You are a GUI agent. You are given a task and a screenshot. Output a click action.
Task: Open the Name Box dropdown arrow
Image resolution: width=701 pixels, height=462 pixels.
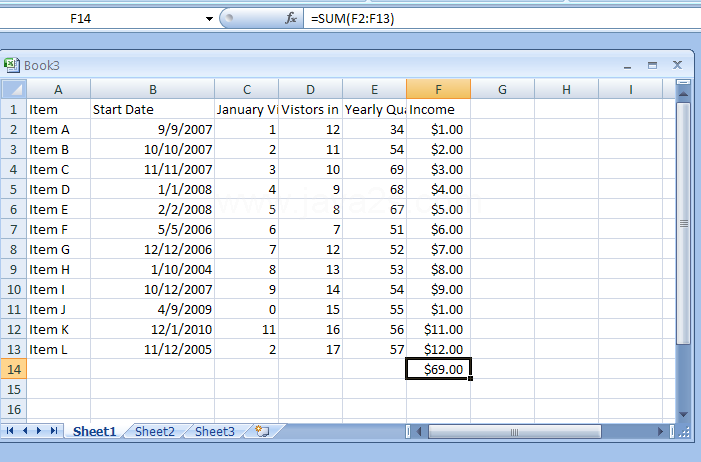(209, 19)
